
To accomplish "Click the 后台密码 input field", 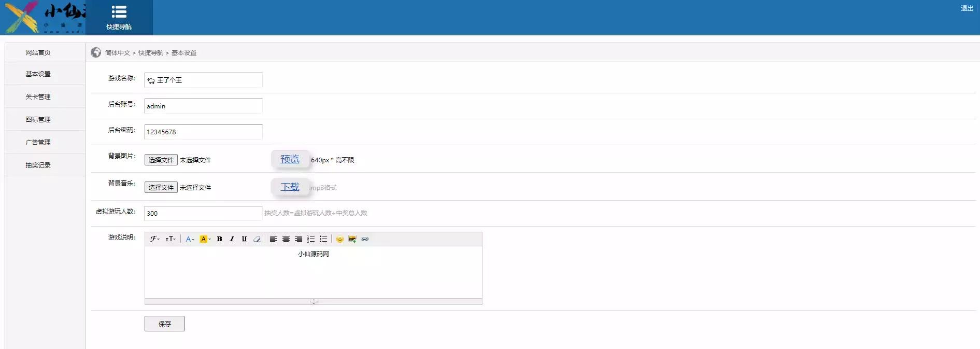I will (x=204, y=132).
